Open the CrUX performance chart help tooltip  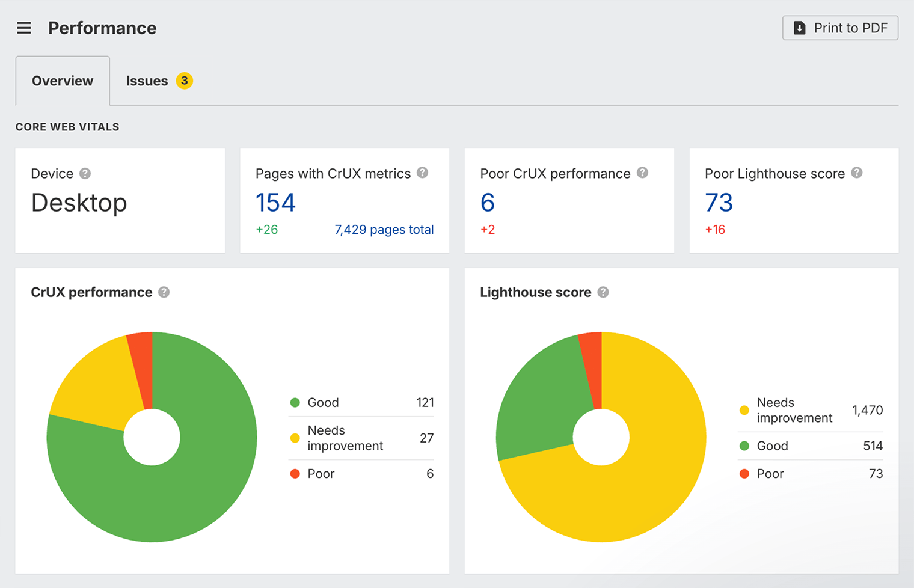coord(163,292)
